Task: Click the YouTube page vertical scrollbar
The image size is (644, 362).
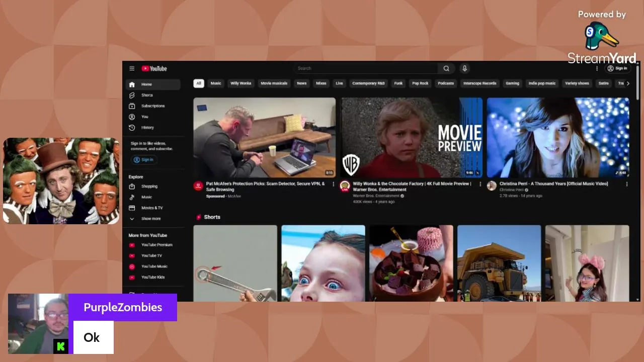Action: click(x=638, y=83)
